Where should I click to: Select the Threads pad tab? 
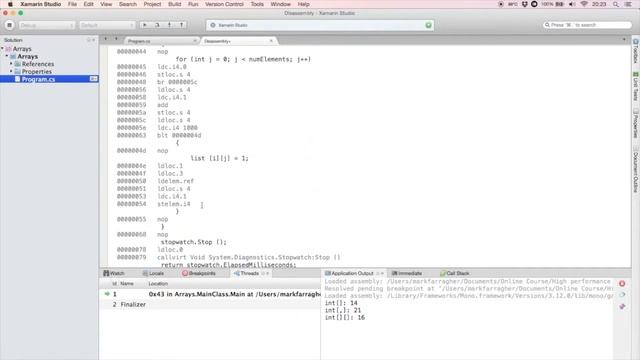point(247,273)
